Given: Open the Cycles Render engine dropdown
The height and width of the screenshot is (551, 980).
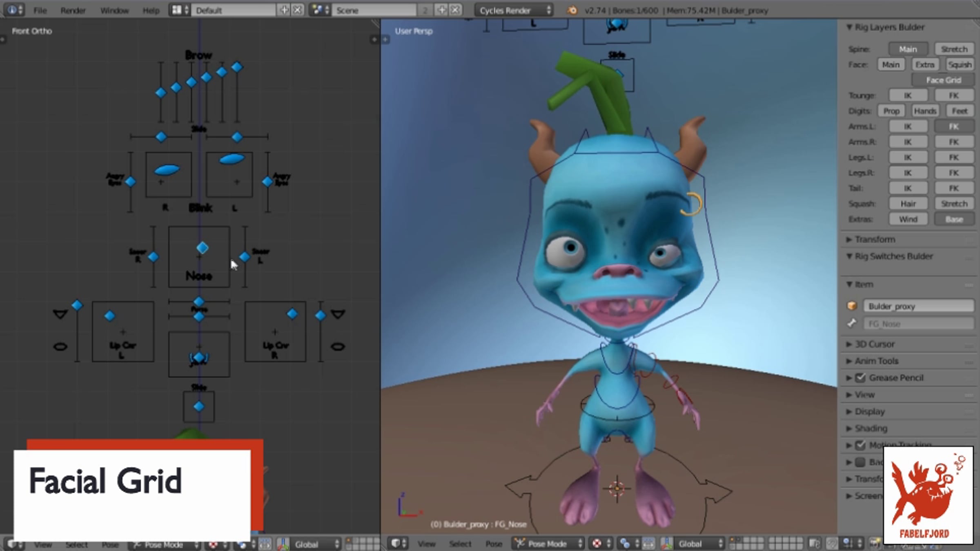Looking at the screenshot, I should coord(514,10).
